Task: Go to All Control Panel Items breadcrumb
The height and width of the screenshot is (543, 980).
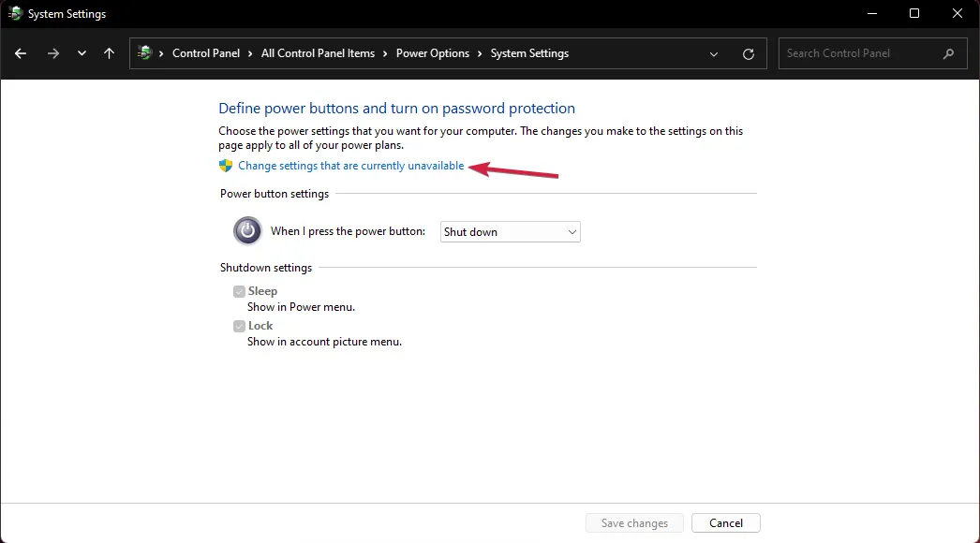Action: click(x=318, y=53)
